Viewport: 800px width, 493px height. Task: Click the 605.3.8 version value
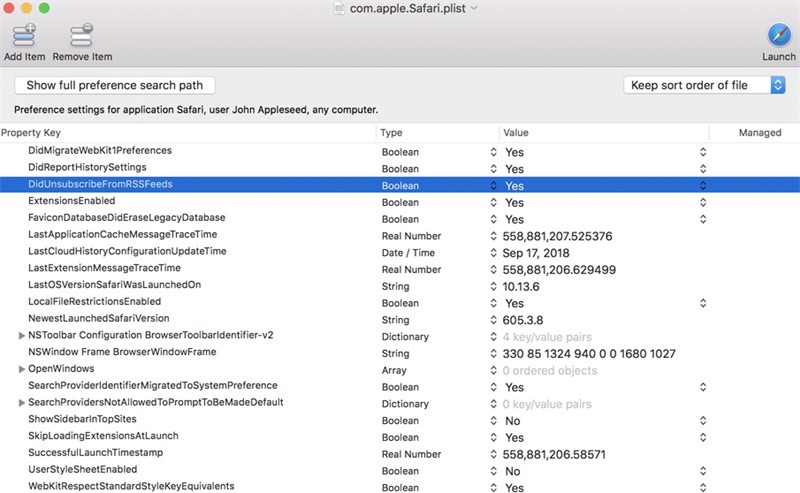[x=523, y=321]
